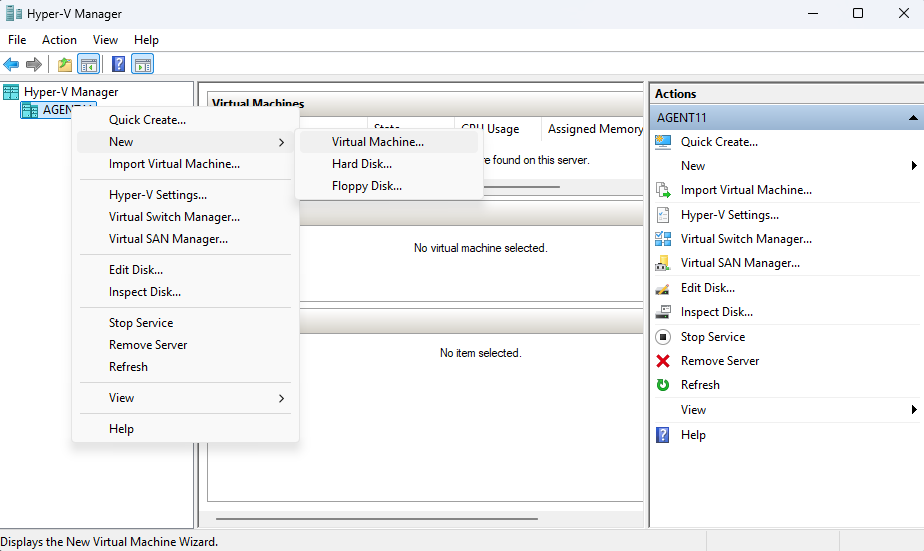The height and width of the screenshot is (551, 924).
Task: Click the red Remove Server icon in Actions pane
Action: [x=663, y=361]
